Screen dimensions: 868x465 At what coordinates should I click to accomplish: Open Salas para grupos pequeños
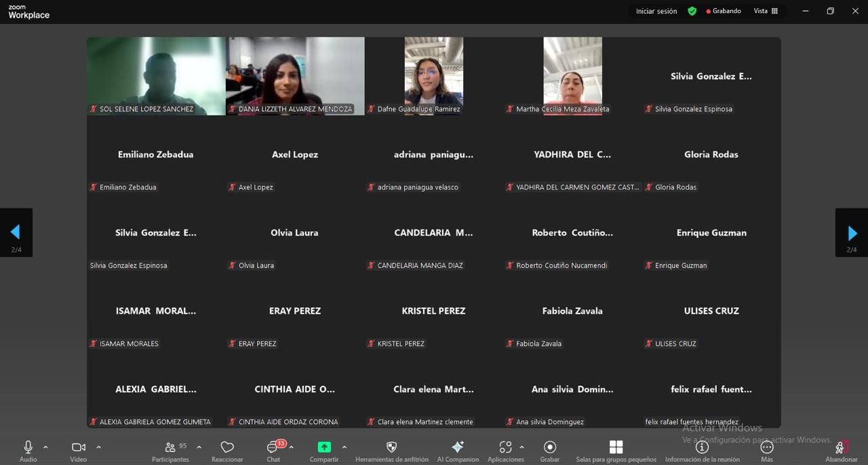tap(616, 447)
